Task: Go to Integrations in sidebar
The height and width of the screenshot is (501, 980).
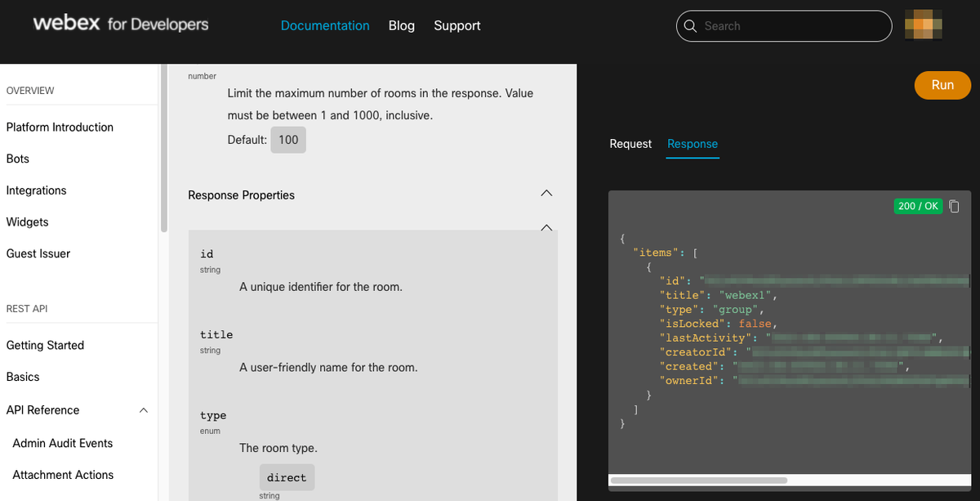Action: [37, 190]
